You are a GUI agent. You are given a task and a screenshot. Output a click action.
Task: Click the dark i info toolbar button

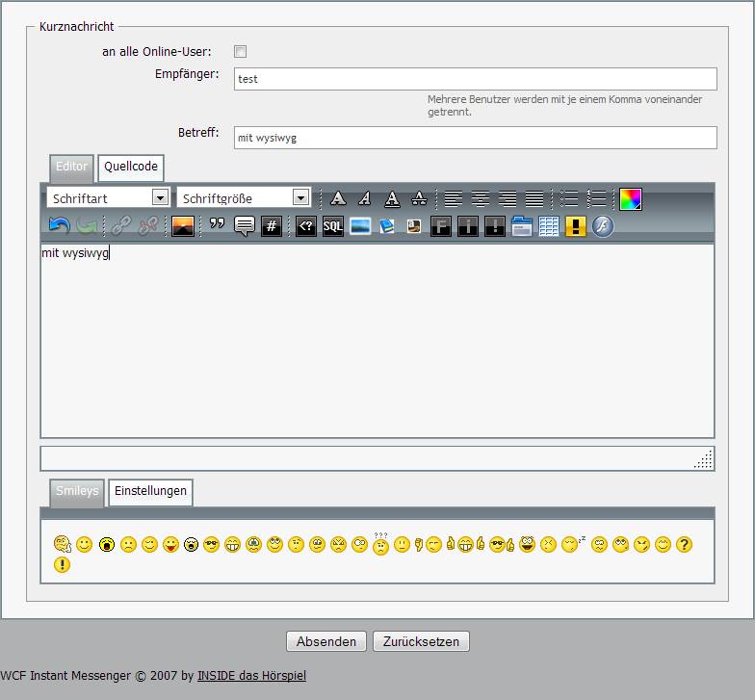[468, 225]
